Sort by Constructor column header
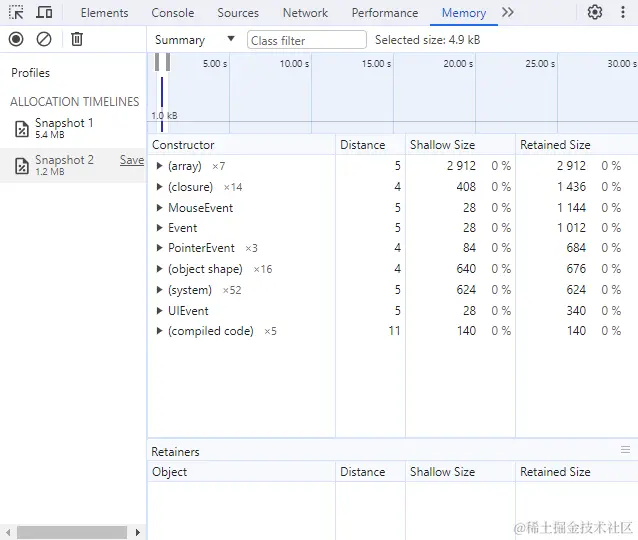The image size is (638, 540). [x=241, y=145]
